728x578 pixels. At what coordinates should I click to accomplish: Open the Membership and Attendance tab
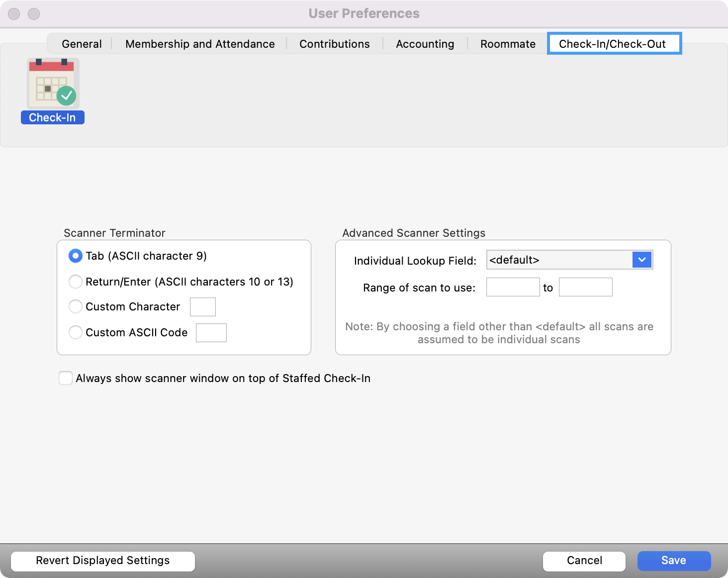[x=200, y=44]
